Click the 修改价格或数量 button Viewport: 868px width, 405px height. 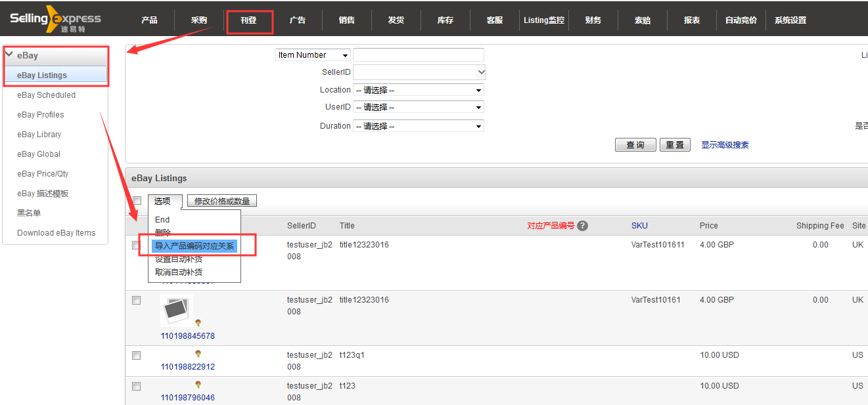222,202
